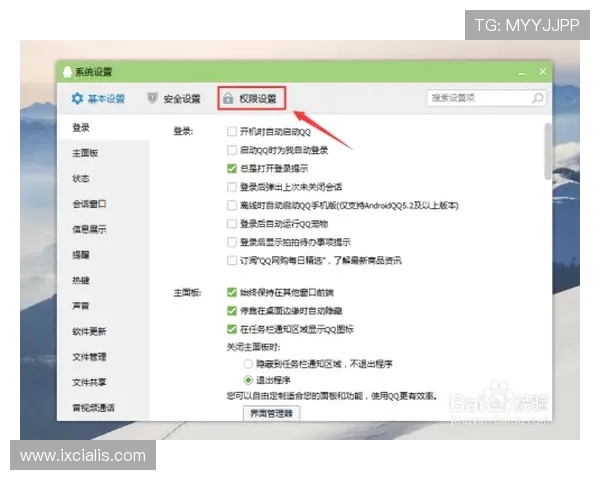The height and width of the screenshot is (480, 600).
Task: Select 声音 in the sidebar
Action: (81, 306)
